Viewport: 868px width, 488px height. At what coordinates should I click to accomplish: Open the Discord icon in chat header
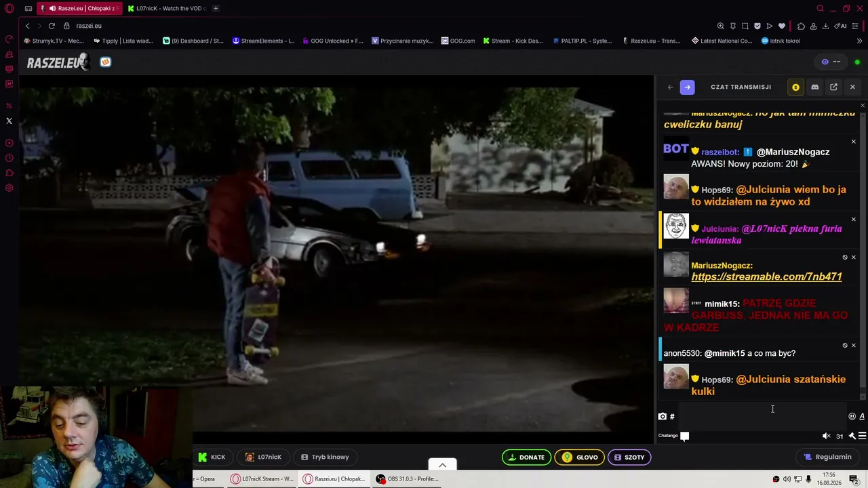(814, 87)
